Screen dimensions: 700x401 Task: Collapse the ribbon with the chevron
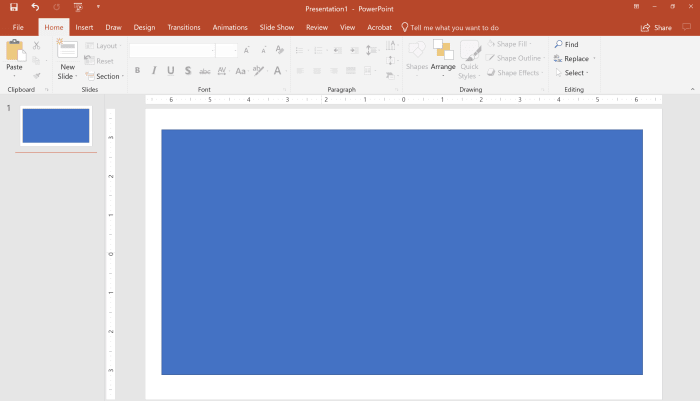click(x=692, y=89)
